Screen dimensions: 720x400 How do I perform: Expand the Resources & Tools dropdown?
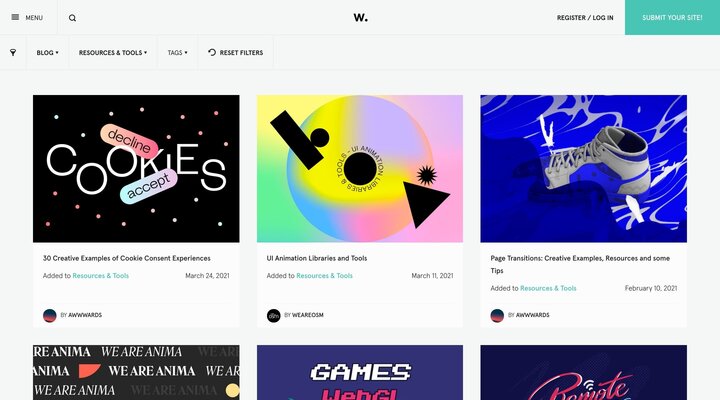coord(113,53)
